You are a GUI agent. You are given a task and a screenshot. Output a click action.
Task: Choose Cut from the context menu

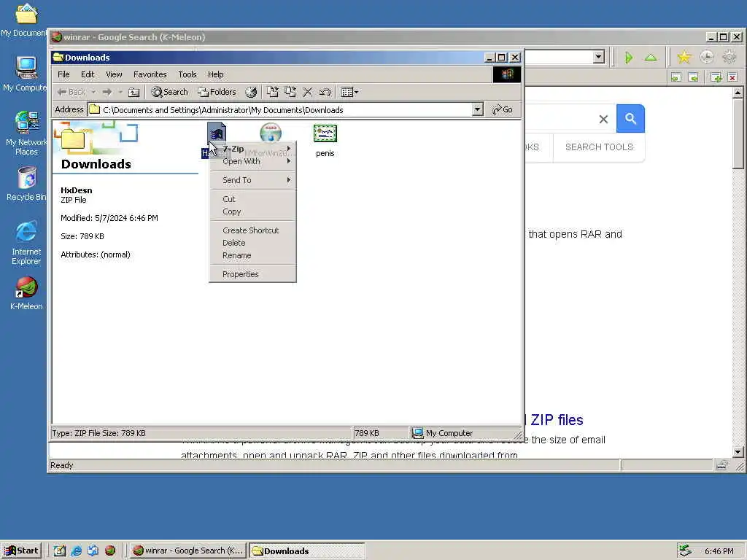pos(252,199)
